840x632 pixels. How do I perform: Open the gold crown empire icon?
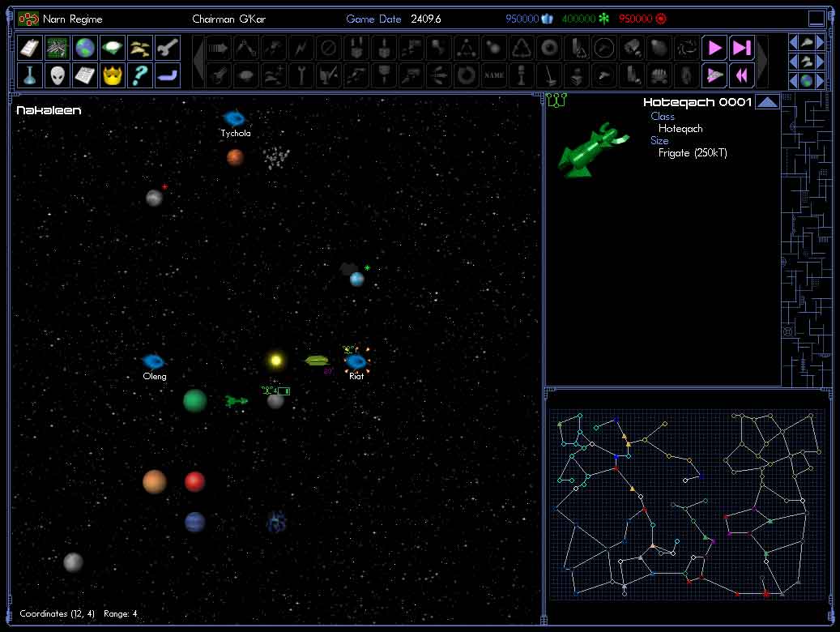pyautogui.click(x=113, y=75)
